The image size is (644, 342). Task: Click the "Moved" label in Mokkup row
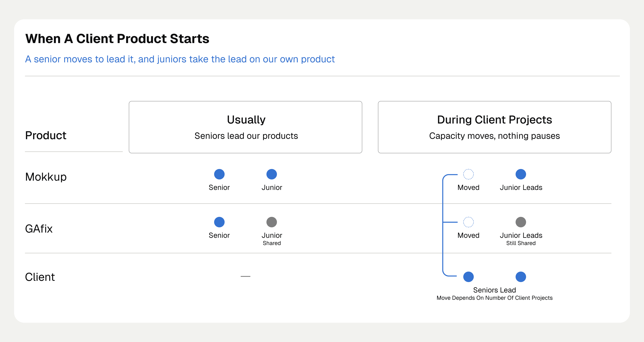(x=468, y=187)
